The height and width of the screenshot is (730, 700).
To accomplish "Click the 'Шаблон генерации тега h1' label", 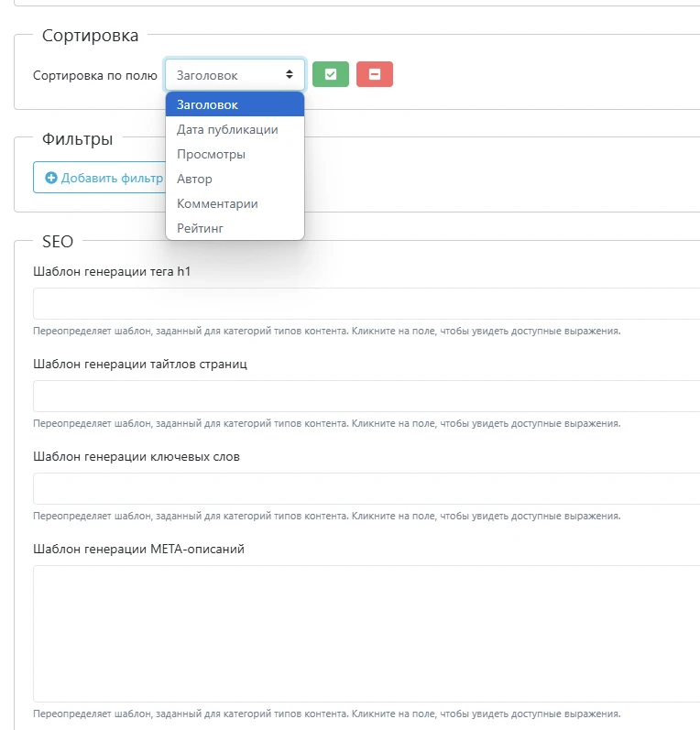I will 124,271.
